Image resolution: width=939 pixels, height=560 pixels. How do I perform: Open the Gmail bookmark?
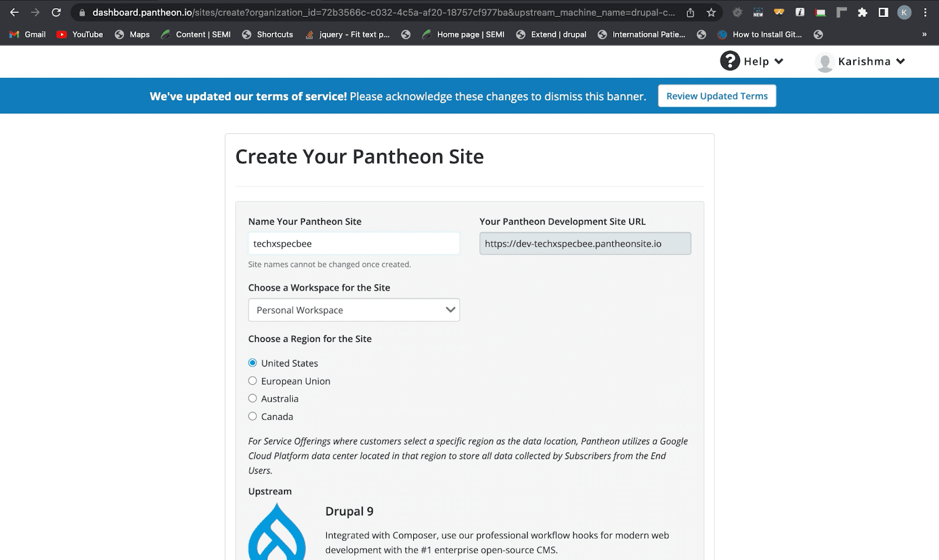[28, 35]
